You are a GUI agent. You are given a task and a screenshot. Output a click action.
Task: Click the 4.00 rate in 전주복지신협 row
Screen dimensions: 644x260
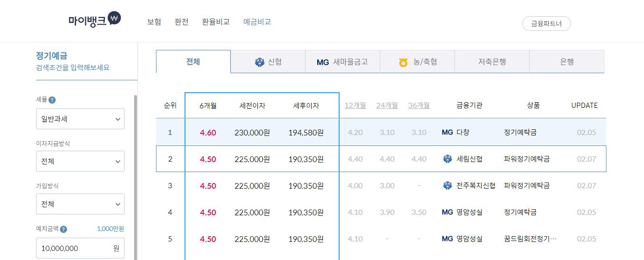355,185
